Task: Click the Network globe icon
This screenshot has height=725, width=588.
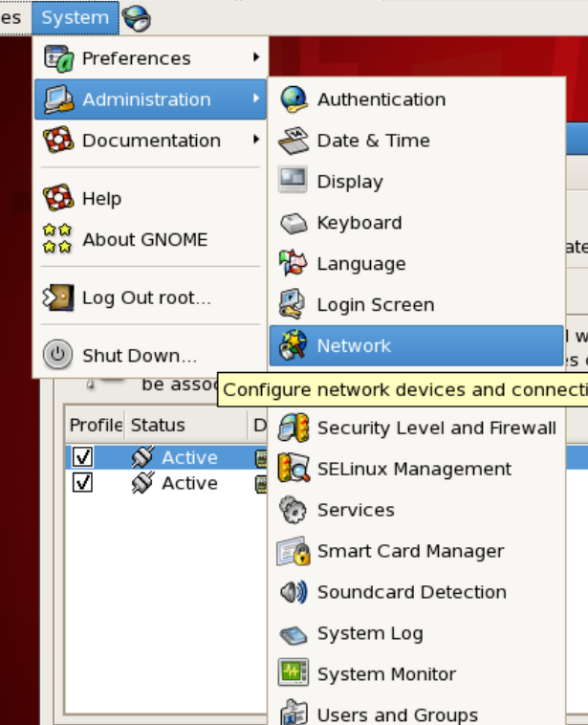Action: coord(294,345)
